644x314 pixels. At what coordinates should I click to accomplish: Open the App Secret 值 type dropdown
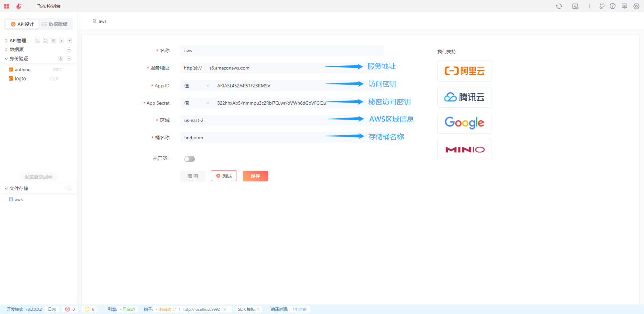click(197, 103)
